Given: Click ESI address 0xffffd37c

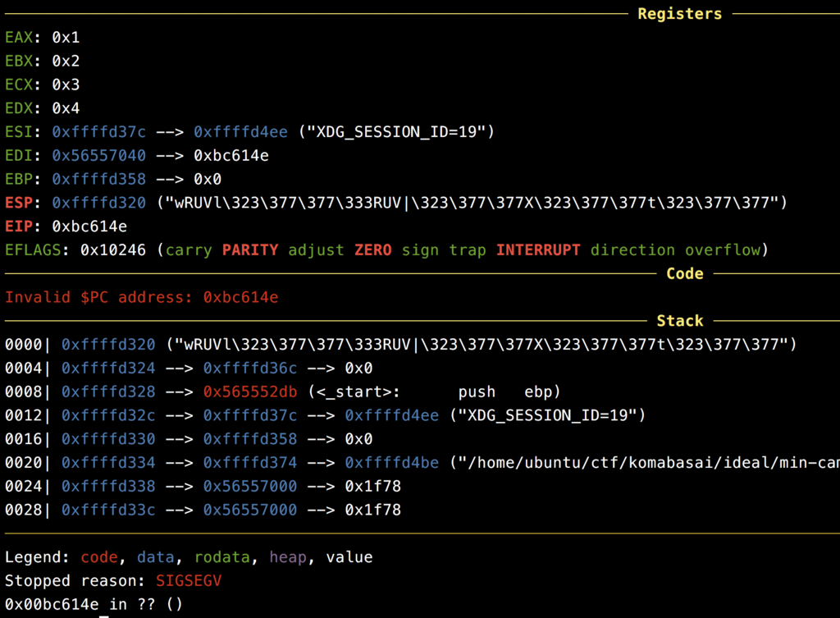Looking at the screenshot, I should (98, 131).
